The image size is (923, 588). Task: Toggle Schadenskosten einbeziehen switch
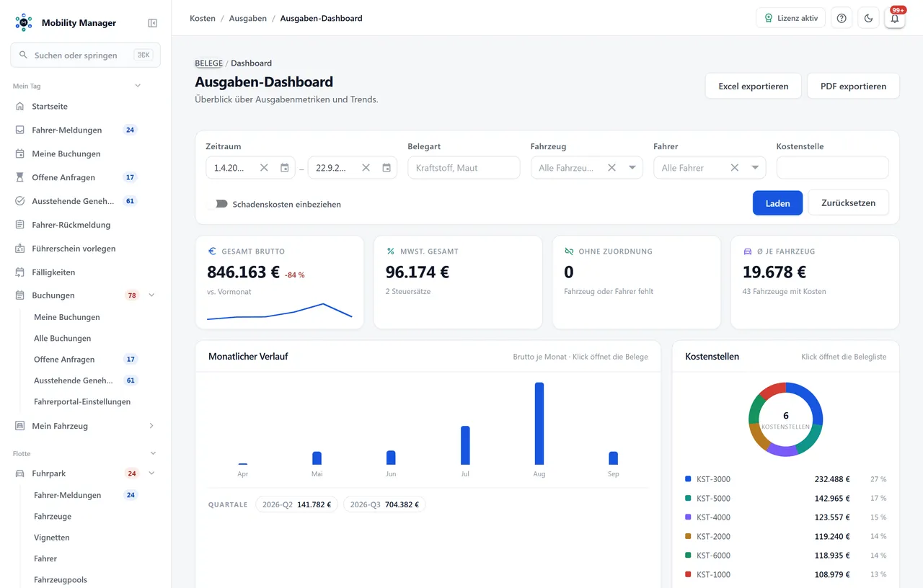pos(217,204)
